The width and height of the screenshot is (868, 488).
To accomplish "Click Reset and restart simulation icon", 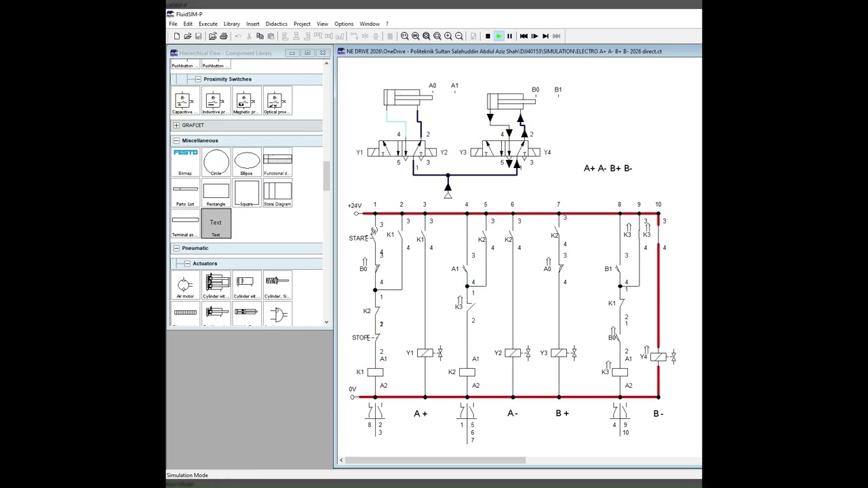I will point(524,36).
